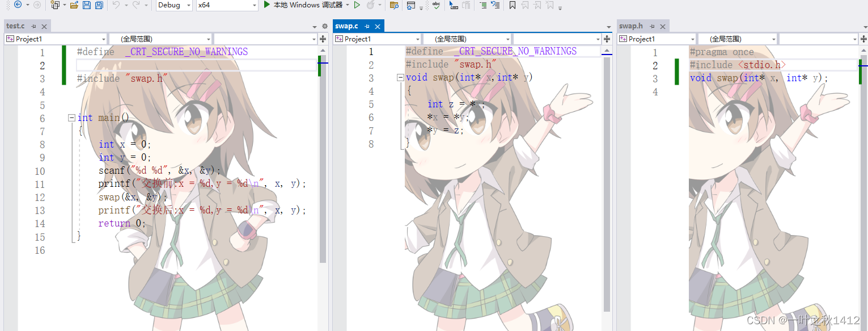Screen dimensions: 868x331
Task: Switch to the swap.h tab
Action: tap(631, 26)
